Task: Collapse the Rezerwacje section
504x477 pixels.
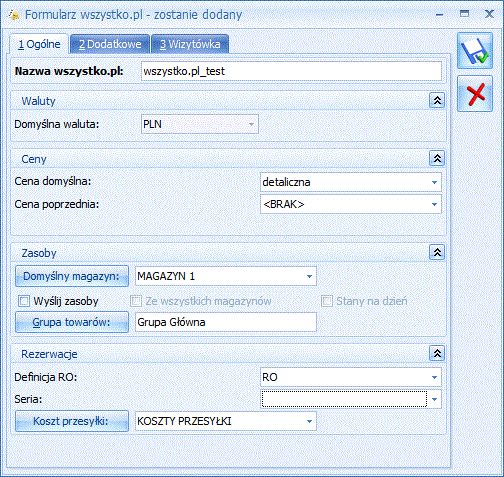Action: 437,353
